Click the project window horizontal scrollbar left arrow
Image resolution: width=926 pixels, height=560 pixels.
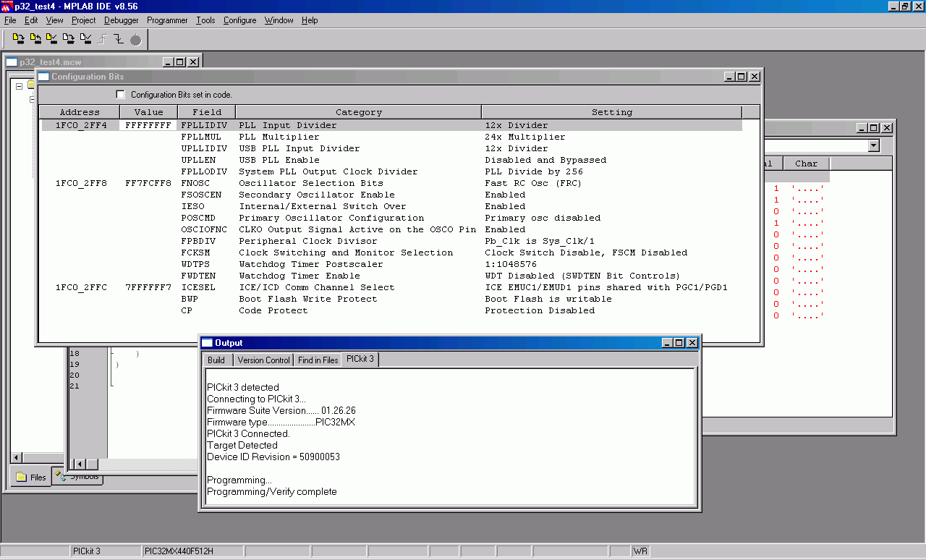point(17,458)
